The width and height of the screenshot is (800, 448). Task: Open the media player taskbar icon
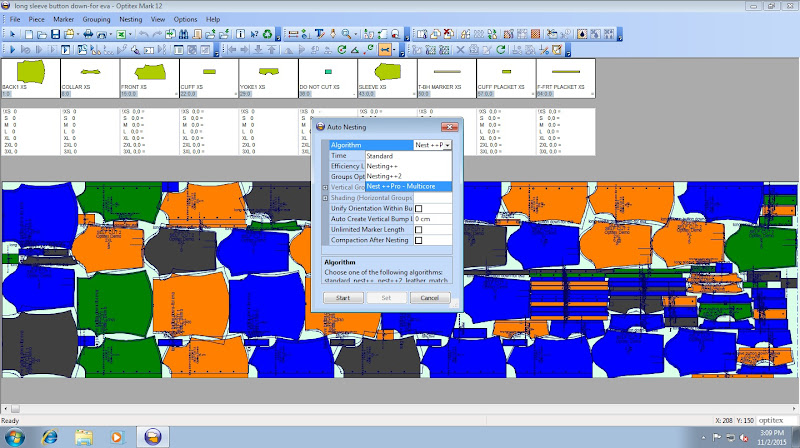tap(117, 437)
